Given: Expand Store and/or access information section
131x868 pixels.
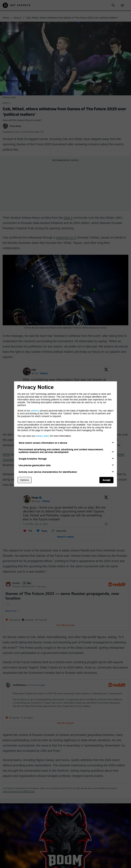Looking at the screenshot, I should point(113,443).
